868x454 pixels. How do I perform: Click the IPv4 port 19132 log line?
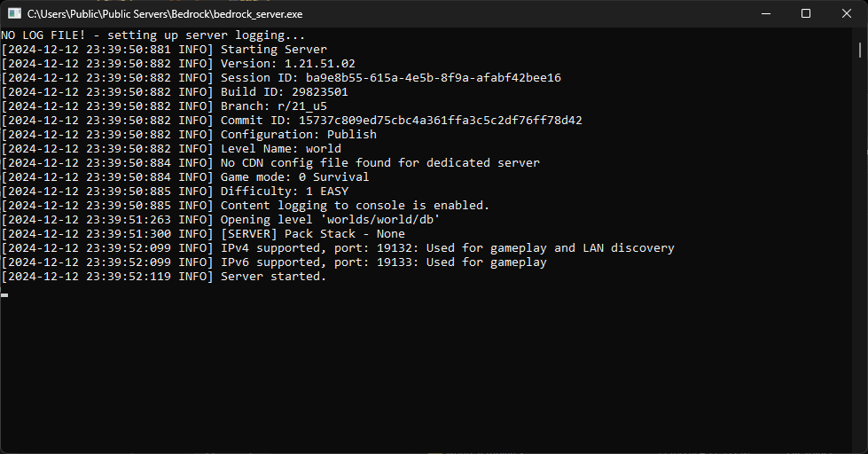447,248
